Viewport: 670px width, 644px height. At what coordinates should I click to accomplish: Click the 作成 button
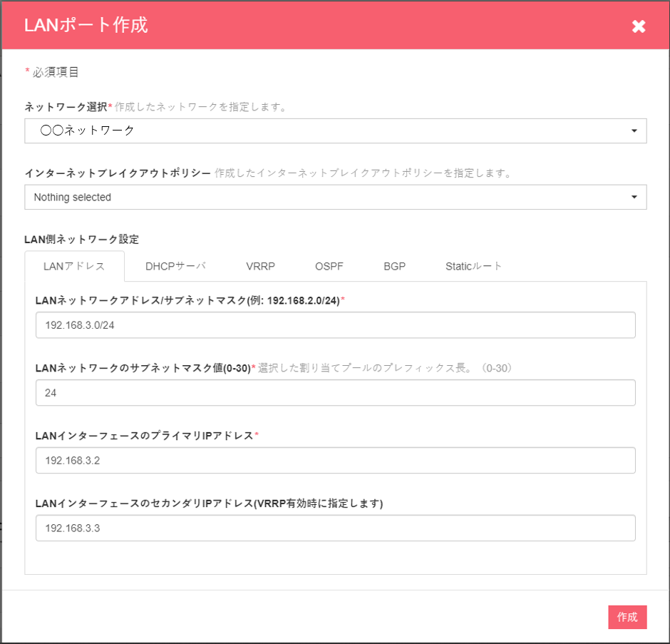[627, 617]
